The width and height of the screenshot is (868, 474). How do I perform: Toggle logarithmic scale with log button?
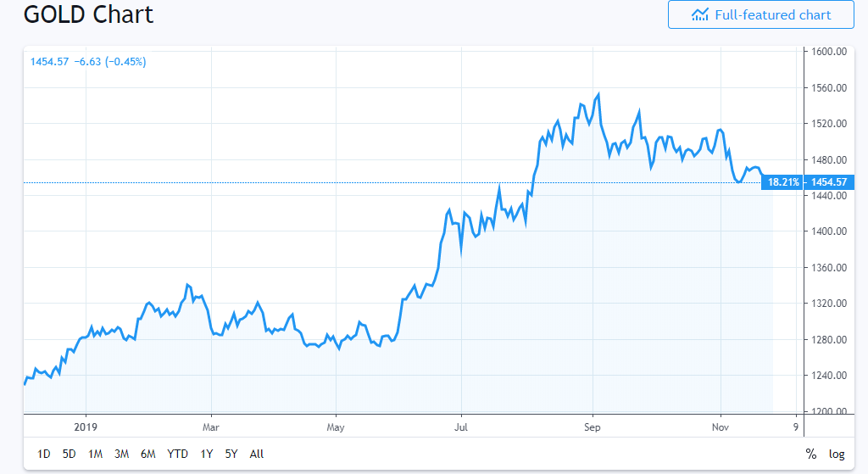click(837, 454)
